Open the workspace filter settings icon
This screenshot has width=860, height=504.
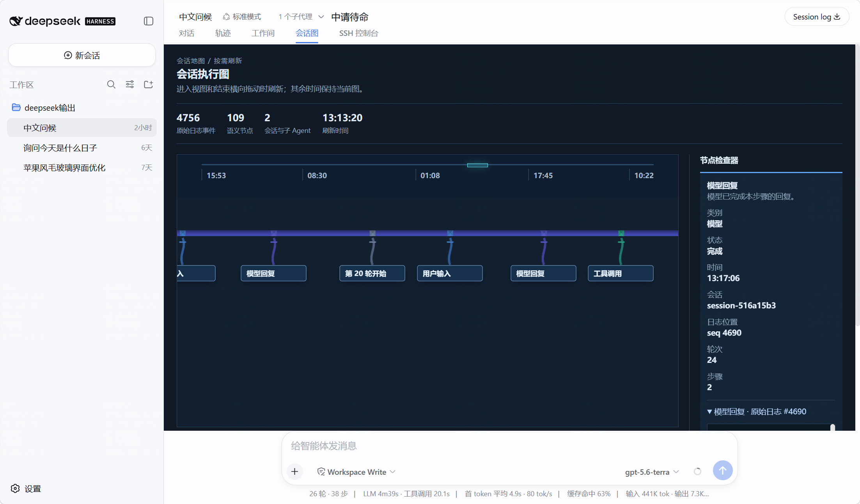(x=130, y=85)
